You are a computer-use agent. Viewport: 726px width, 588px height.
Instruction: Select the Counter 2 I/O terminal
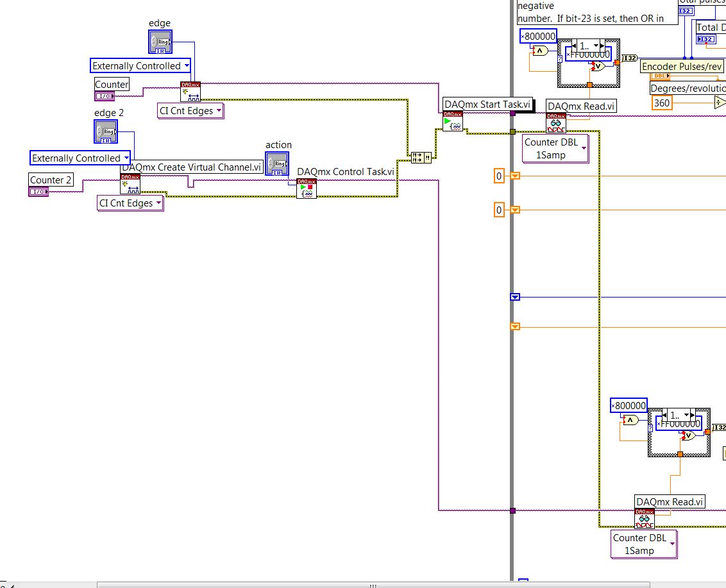coord(38,192)
